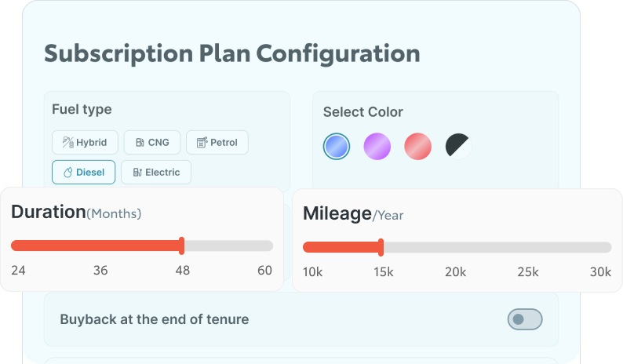Select the blue color swatch
This screenshot has height=364, width=623.
(x=337, y=146)
